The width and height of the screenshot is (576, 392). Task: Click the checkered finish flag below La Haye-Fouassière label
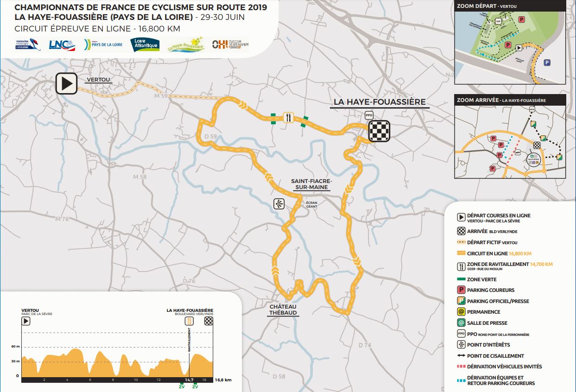[379, 131]
